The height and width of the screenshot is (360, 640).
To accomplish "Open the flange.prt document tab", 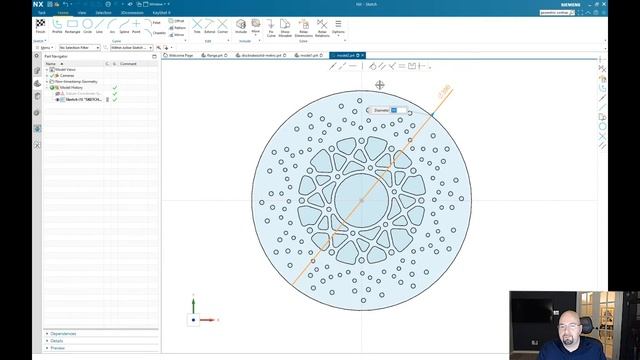I will tap(214, 55).
